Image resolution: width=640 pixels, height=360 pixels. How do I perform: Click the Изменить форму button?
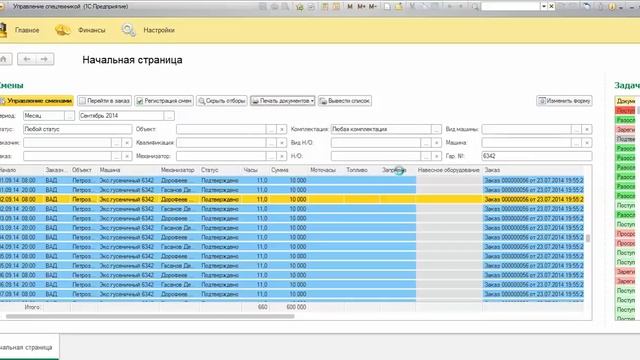[x=564, y=101]
